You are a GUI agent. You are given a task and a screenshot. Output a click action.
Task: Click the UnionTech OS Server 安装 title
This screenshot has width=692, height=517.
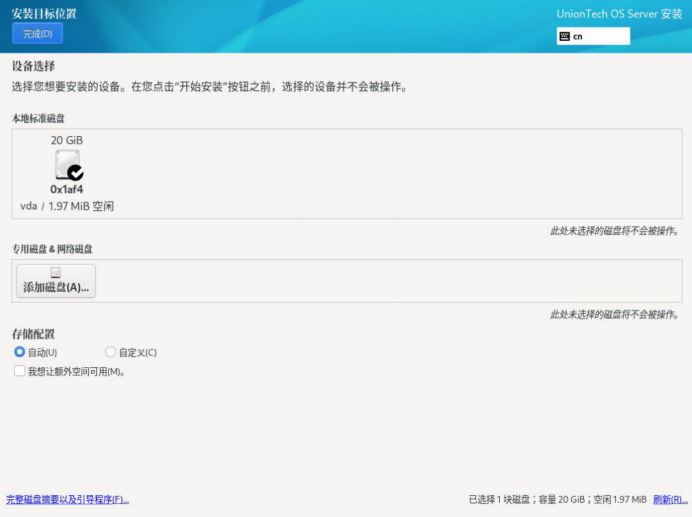tap(619, 14)
